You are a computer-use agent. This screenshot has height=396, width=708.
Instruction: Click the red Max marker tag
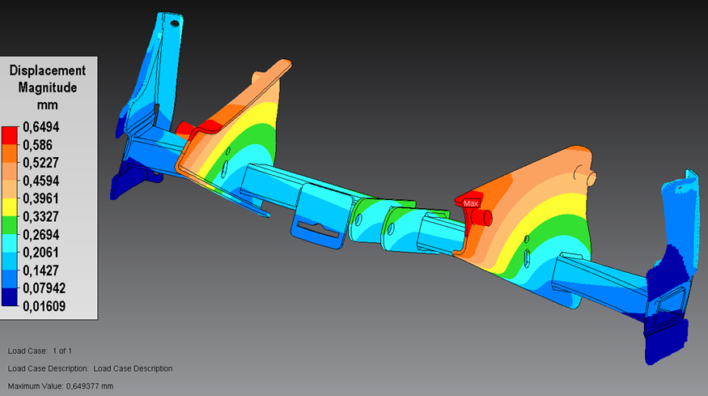pyautogui.click(x=470, y=204)
